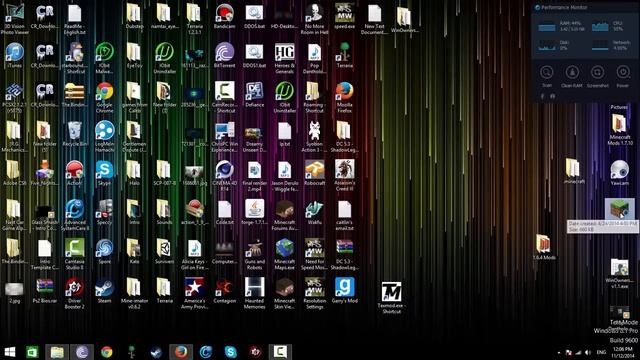Select the Adobe CS6 folder
Viewport: 640px width, 360px height.
tap(14, 173)
